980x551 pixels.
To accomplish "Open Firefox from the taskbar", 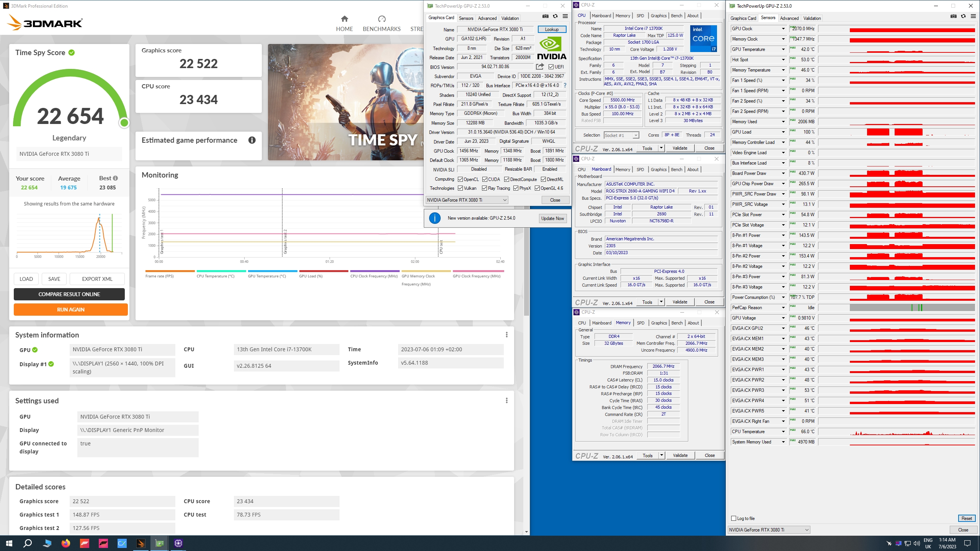I will 66,543.
